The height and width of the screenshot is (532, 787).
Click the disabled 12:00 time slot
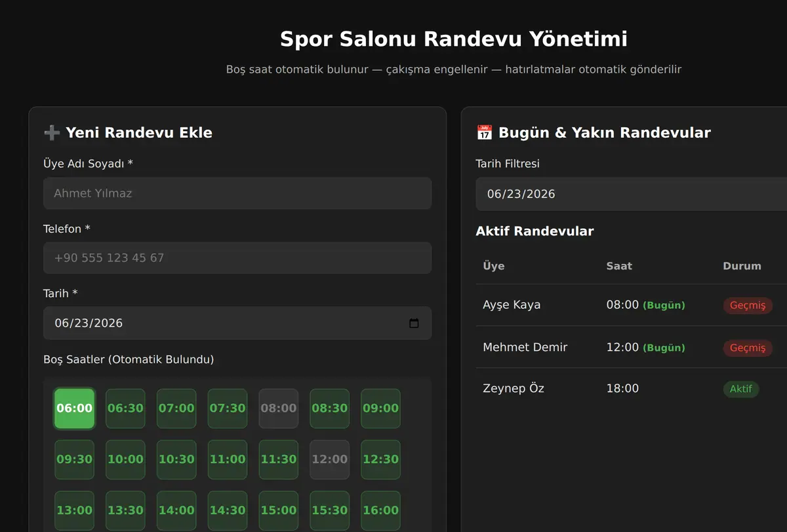click(330, 459)
